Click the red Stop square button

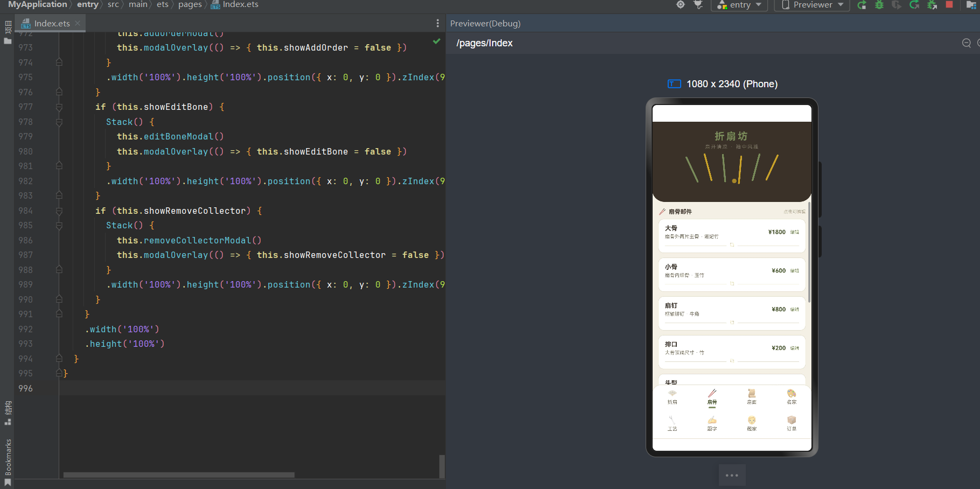coord(949,4)
